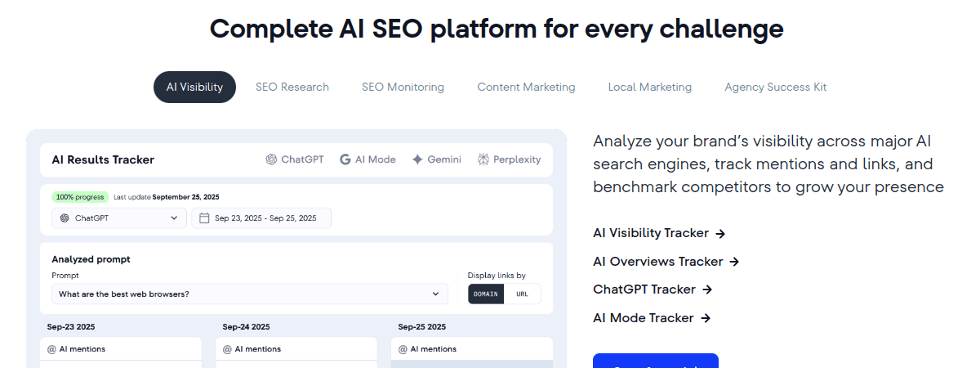
Task: Click the calendar icon in date range field
Action: pos(203,218)
